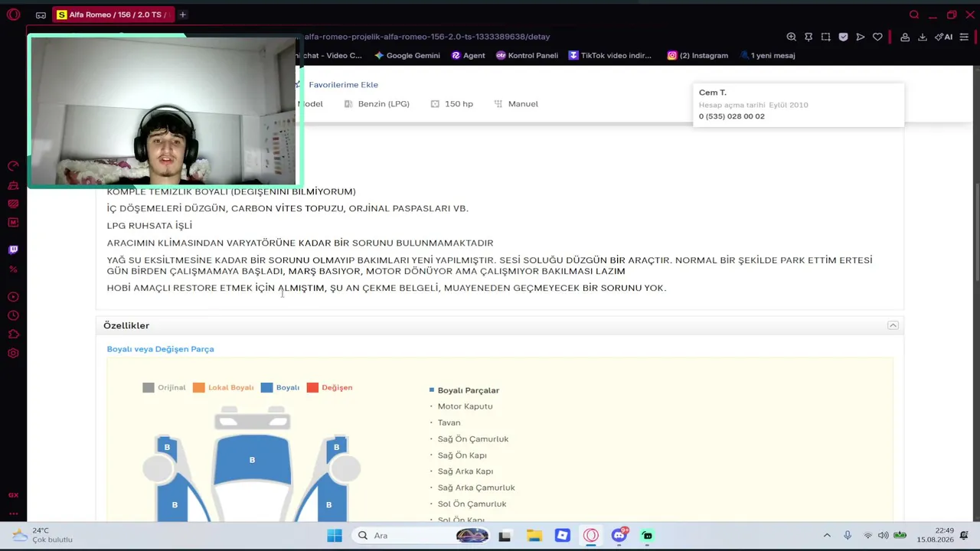Open History clock icon in the sidebar

[x=13, y=315]
